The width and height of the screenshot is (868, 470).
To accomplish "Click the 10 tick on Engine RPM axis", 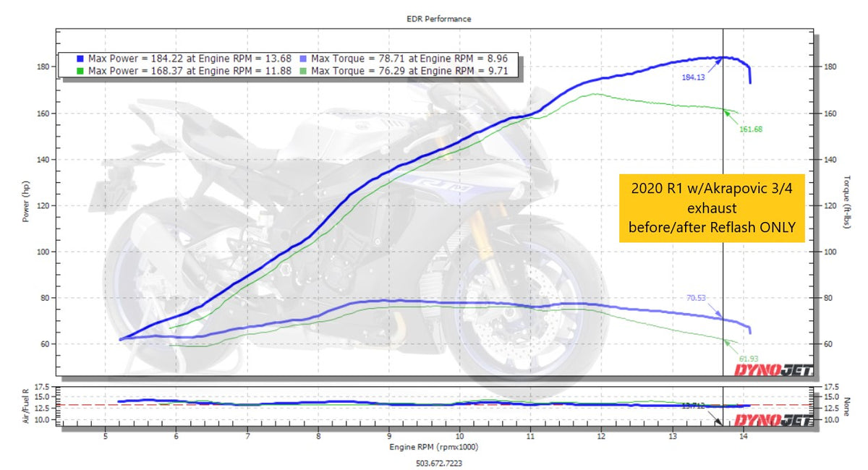I will 460,436.
